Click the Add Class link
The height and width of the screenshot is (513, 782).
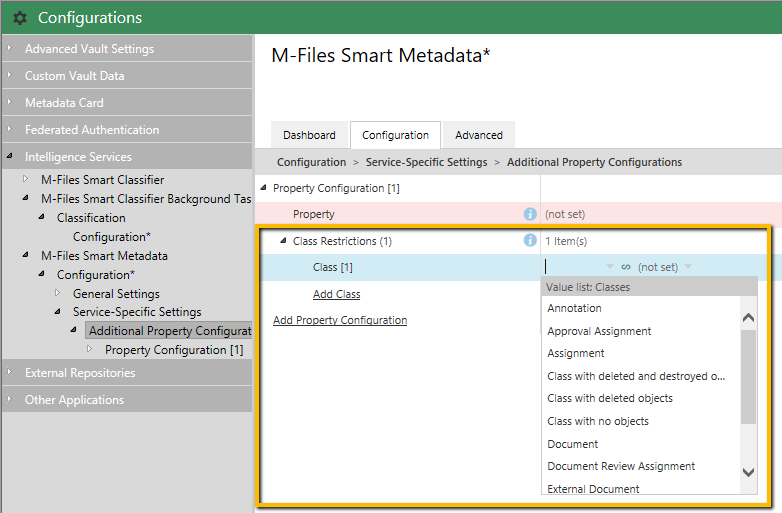click(337, 294)
